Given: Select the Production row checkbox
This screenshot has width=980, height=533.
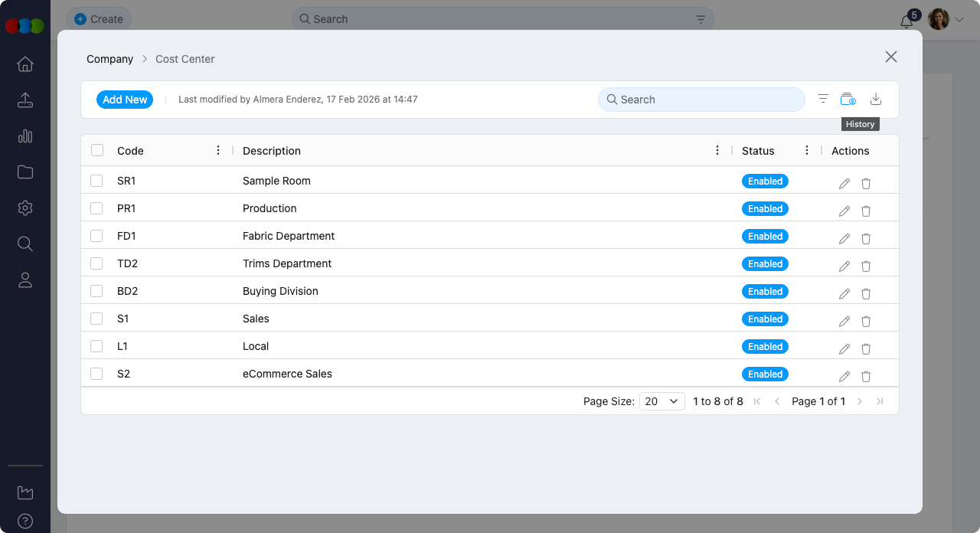Looking at the screenshot, I should (96, 208).
